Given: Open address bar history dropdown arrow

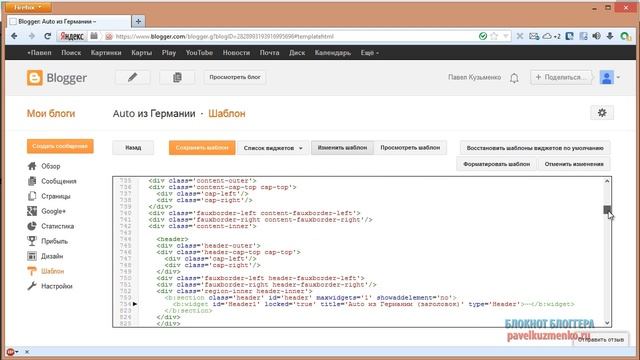Looking at the screenshot, I should pos(506,36).
